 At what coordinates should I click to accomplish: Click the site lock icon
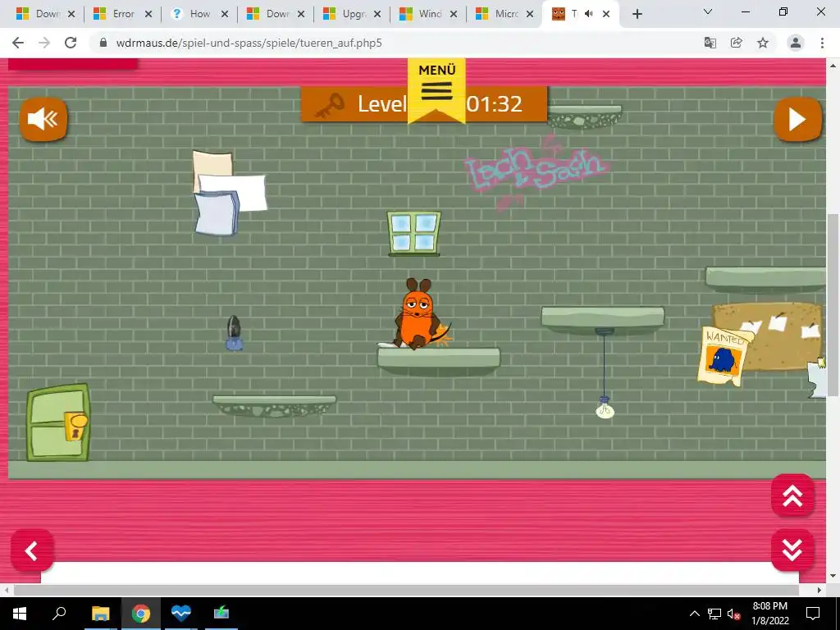(103, 43)
